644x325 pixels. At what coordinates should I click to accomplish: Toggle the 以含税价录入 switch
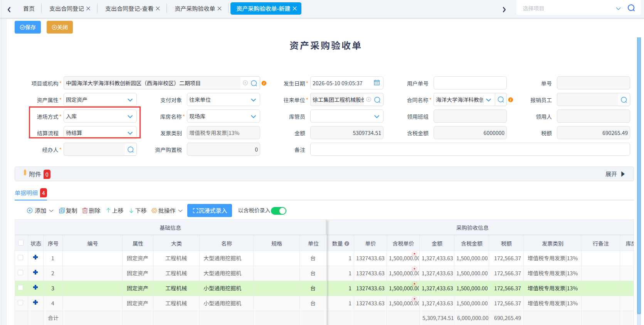click(x=279, y=211)
